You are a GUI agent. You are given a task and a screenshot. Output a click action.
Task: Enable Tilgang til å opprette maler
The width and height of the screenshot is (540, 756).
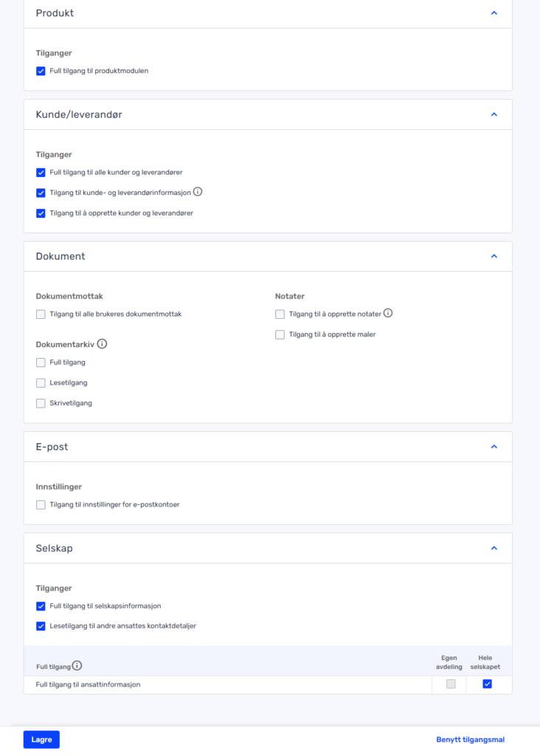pos(280,334)
